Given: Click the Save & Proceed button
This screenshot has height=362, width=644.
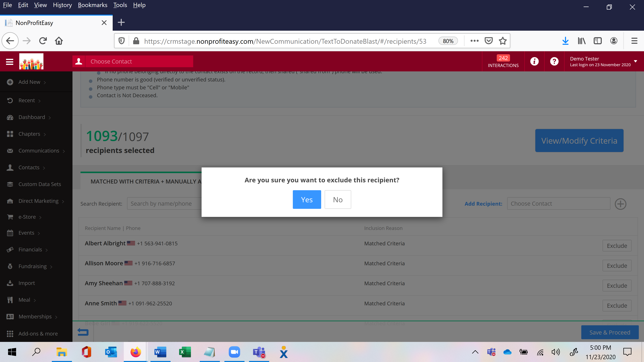Looking at the screenshot, I should click(610, 332).
